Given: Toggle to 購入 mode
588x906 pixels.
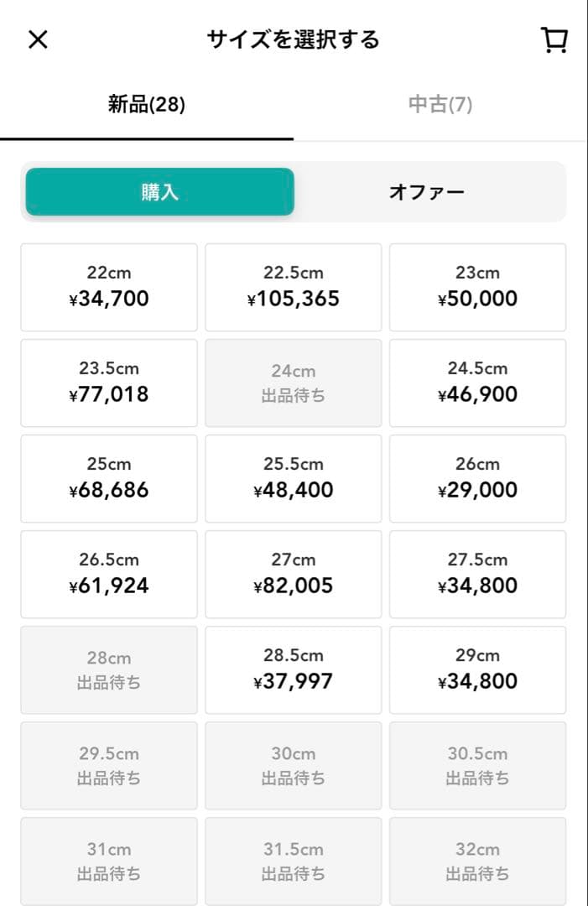Looking at the screenshot, I should tap(160, 192).
